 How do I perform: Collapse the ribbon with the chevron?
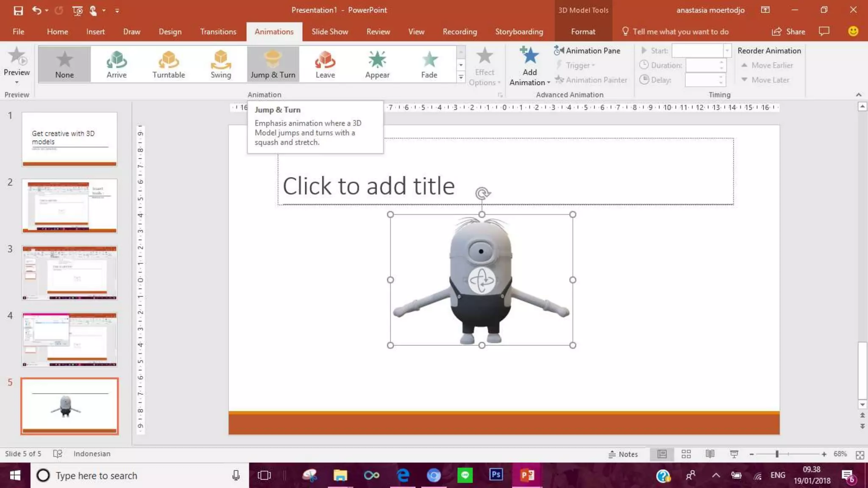coord(858,94)
